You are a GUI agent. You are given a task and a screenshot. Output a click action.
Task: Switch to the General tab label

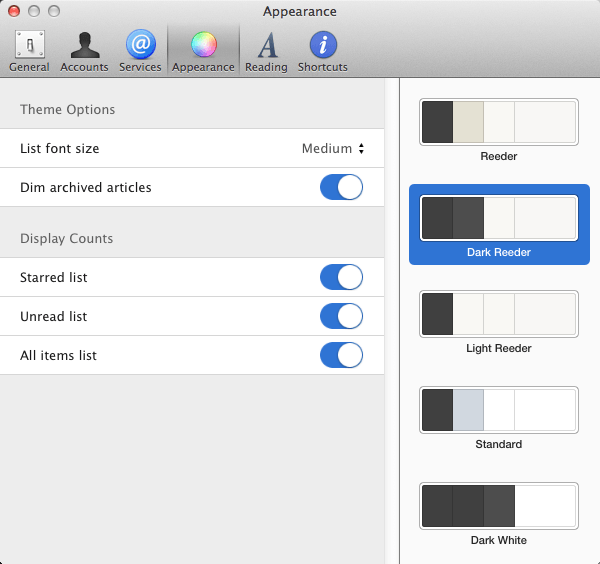(x=29, y=67)
